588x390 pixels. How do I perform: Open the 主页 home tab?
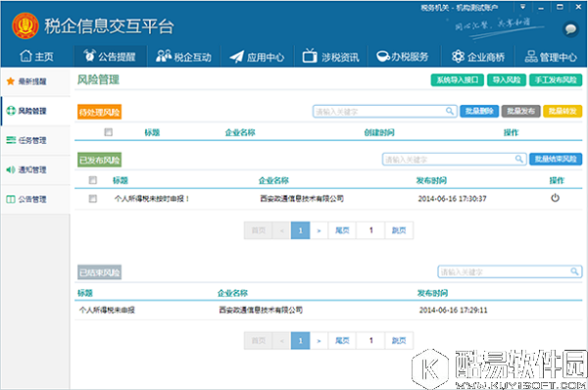coord(36,57)
